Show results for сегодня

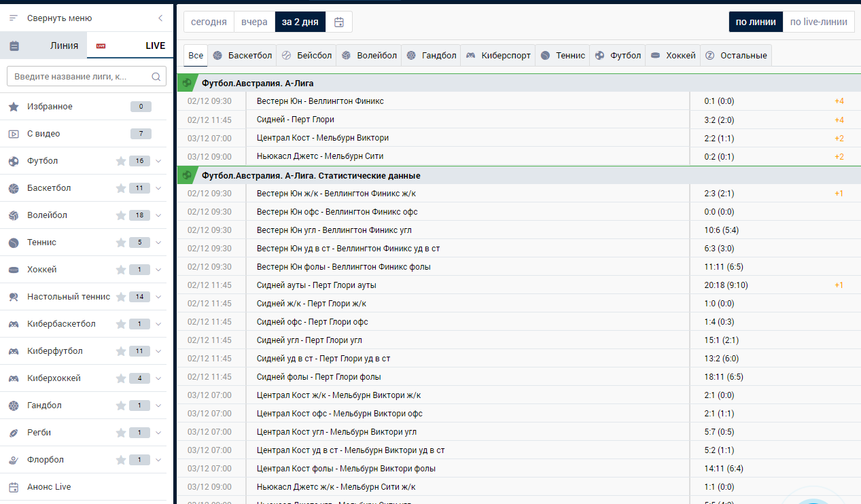coord(209,22)
